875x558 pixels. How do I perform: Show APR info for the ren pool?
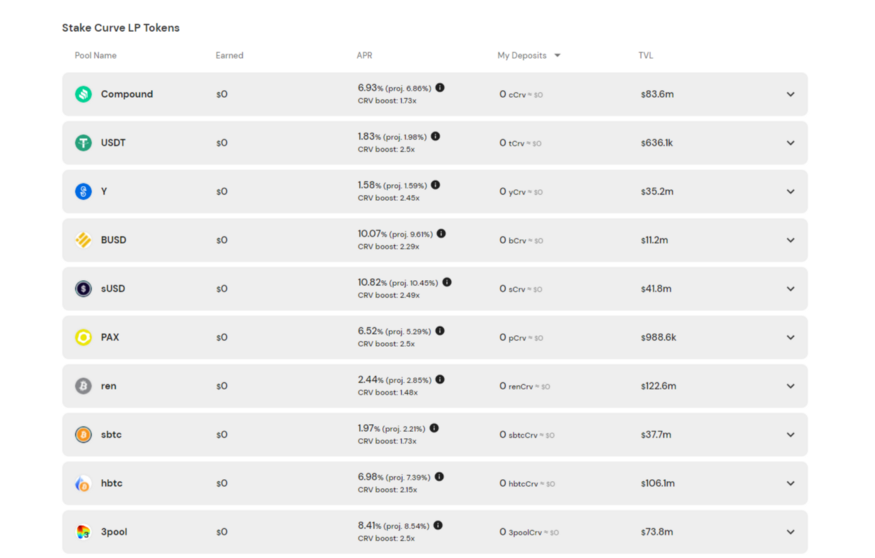[439, 379]
